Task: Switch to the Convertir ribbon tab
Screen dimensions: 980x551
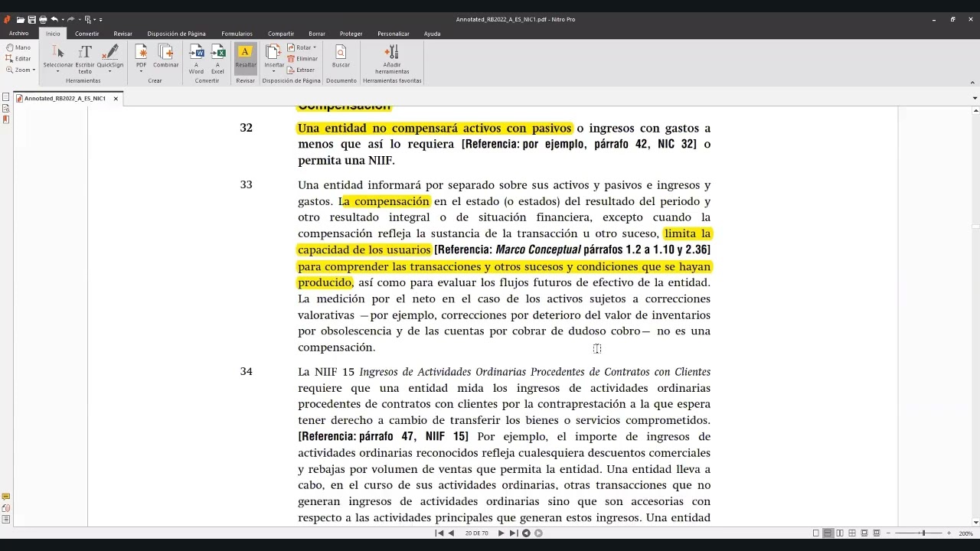Action: tap(87, 34)
